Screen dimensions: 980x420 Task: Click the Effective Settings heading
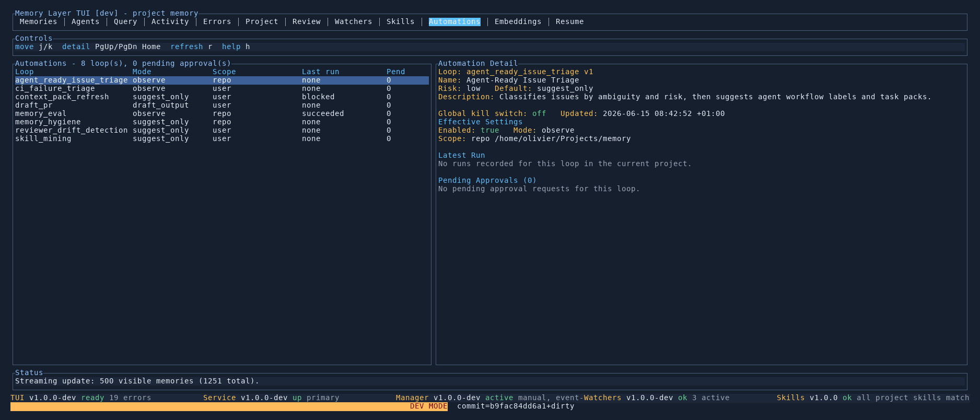point(480,122)
